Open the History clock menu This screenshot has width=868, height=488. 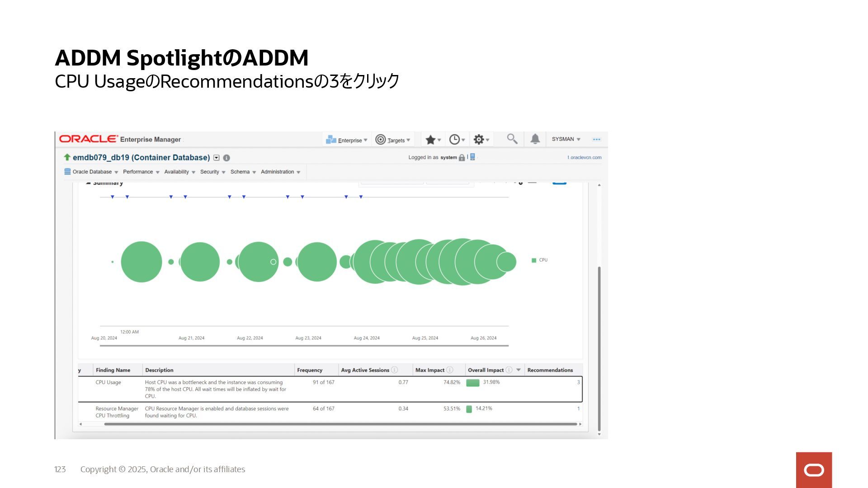click(x=457, y=140)
